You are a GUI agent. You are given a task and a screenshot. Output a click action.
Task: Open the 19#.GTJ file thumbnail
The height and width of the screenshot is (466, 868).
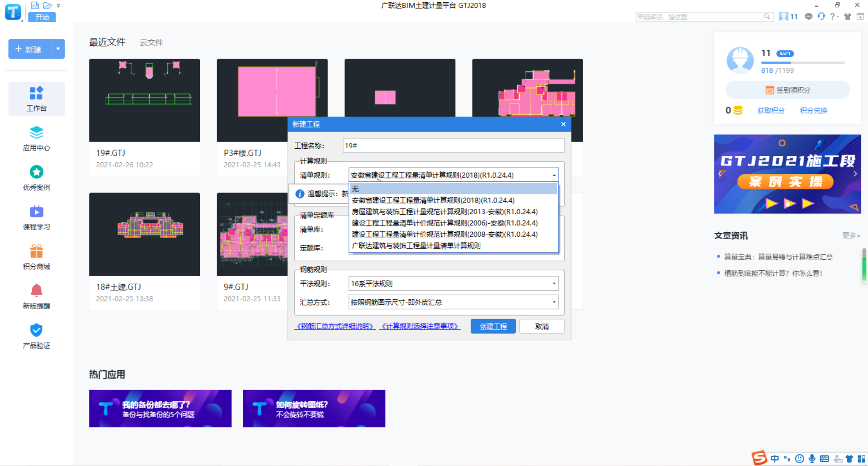pyautogui.click(x=144, y=100)
